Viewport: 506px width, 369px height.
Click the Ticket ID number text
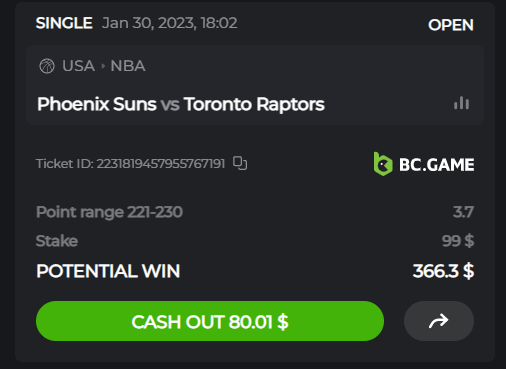(161, 164)
